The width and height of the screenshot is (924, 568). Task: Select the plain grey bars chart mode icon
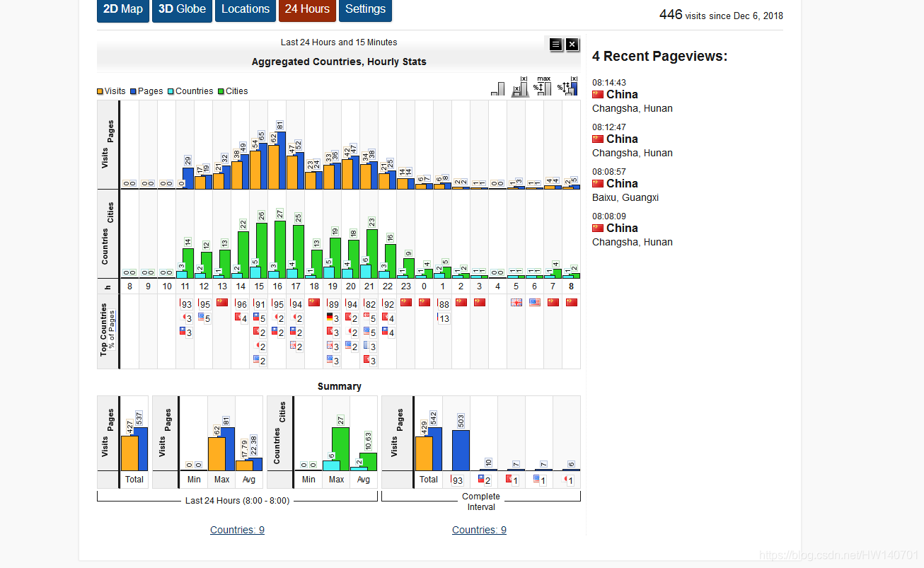pyautogui.click(x=498, y=88)
